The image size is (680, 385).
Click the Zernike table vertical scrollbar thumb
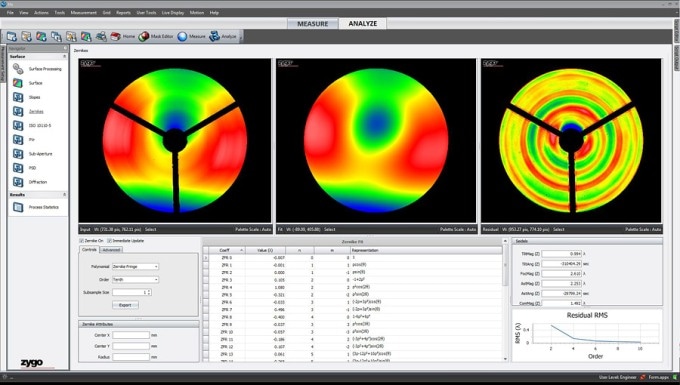pos(505,264)
